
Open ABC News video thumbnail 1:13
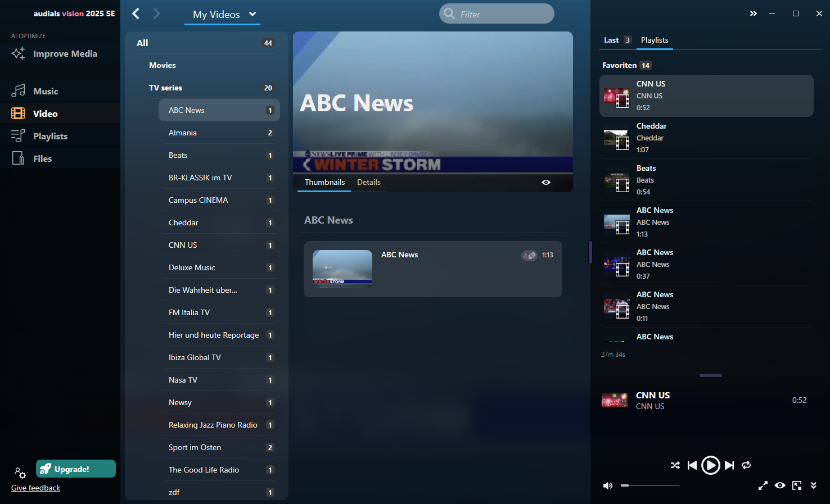(x=342, y=269)
